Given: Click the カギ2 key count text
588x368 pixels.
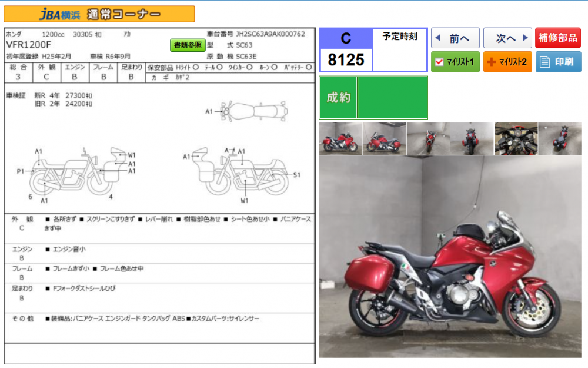Looking at the screenshot, I should point(183,77).
